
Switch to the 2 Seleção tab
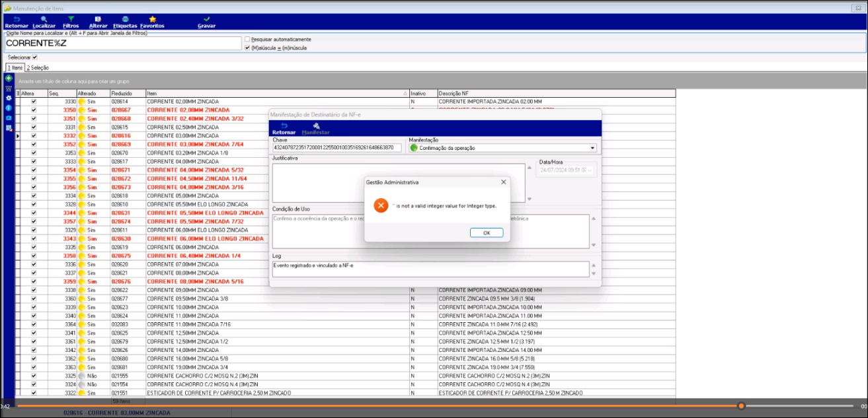point(38,67)
